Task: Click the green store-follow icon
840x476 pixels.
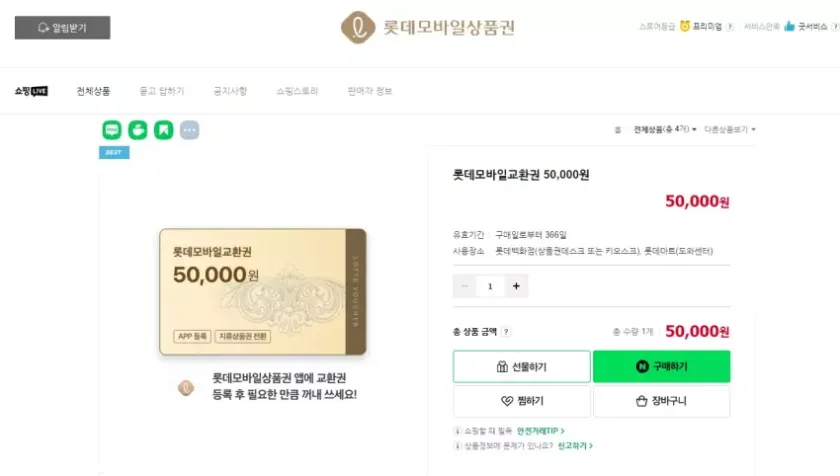Action: (x=137, y=130)
